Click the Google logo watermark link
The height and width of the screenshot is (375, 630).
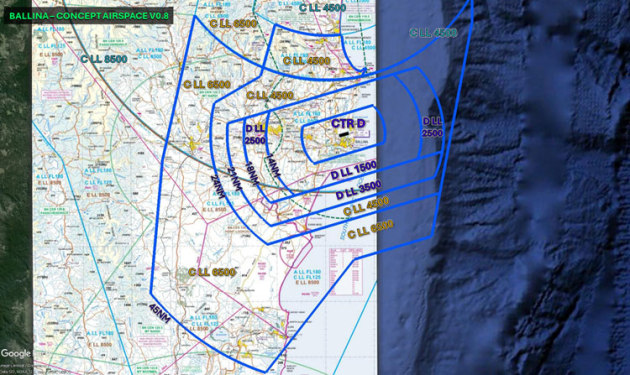pos(16,353)
